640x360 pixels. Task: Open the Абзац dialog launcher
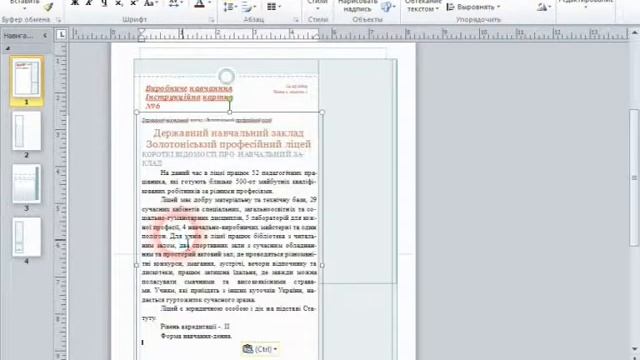coord(296,20)
